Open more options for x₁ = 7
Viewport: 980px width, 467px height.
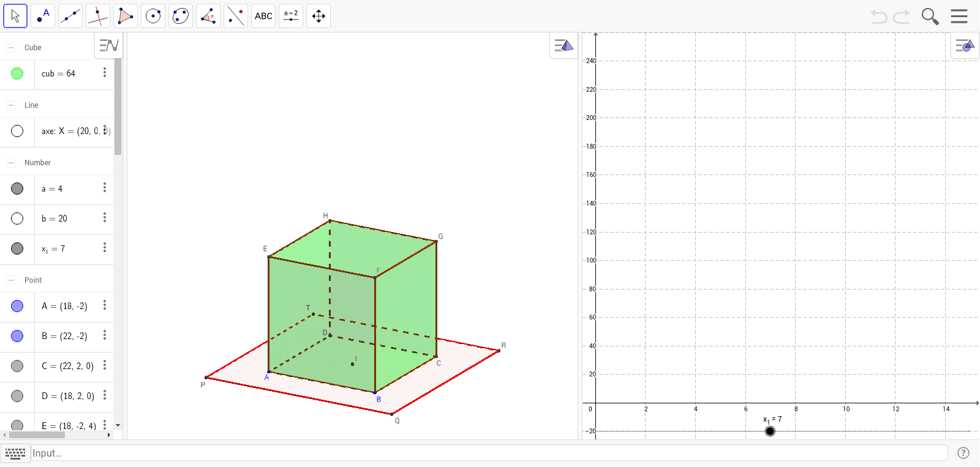tap(105, 247)
